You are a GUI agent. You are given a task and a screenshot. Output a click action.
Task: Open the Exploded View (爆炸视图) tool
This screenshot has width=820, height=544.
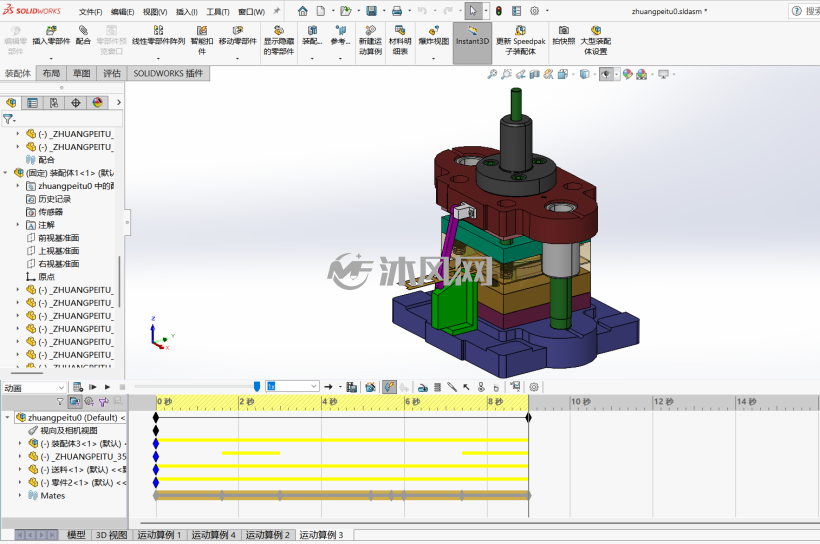tap(434, 35)
